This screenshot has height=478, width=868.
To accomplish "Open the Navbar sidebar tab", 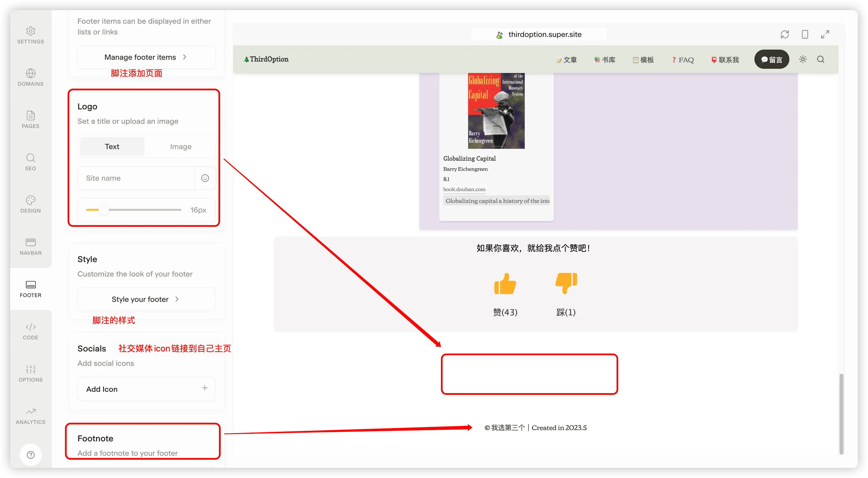I will 30,246.
